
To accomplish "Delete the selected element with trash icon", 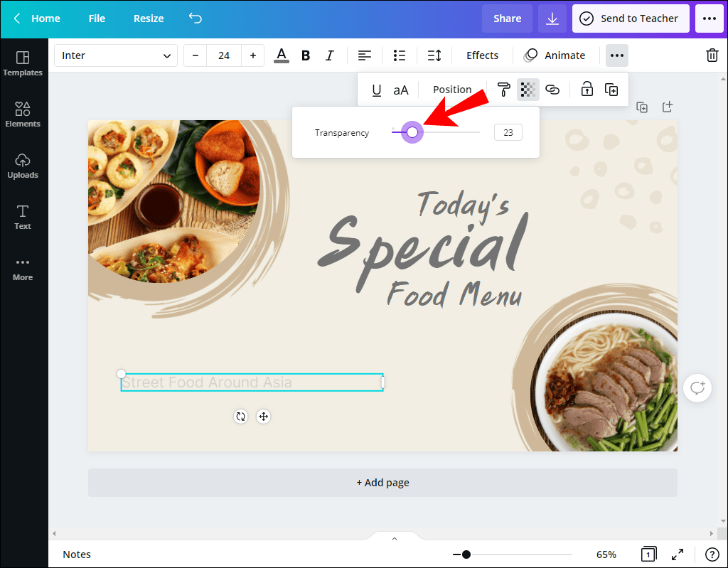I will coord(712,55).
